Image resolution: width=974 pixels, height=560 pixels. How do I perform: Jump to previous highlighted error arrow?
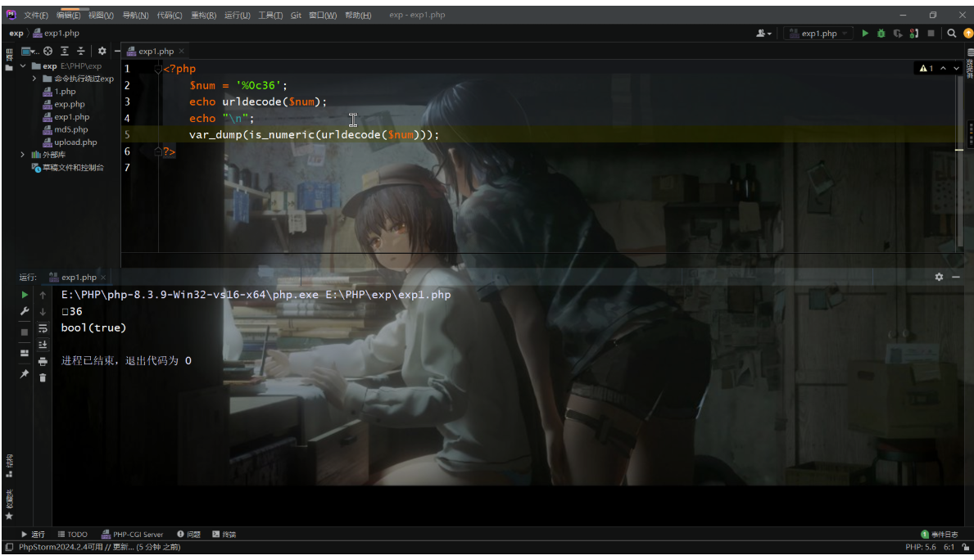(943, 68)
